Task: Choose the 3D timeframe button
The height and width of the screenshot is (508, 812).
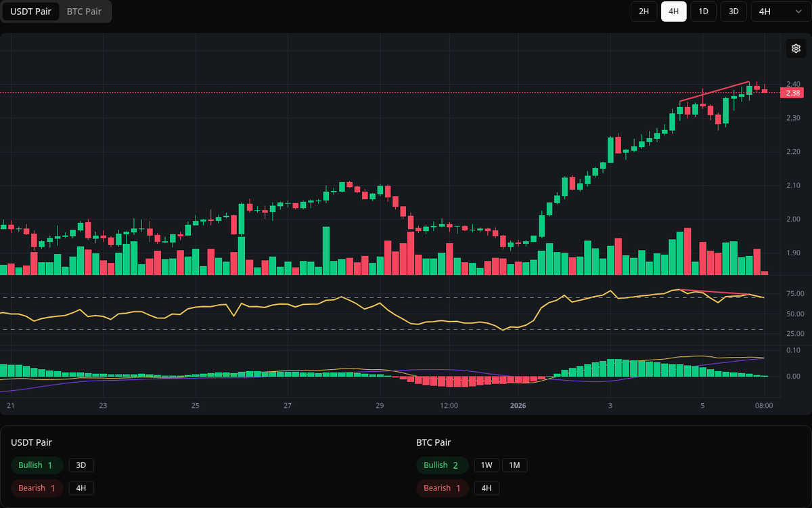Action: pos(733,12)
